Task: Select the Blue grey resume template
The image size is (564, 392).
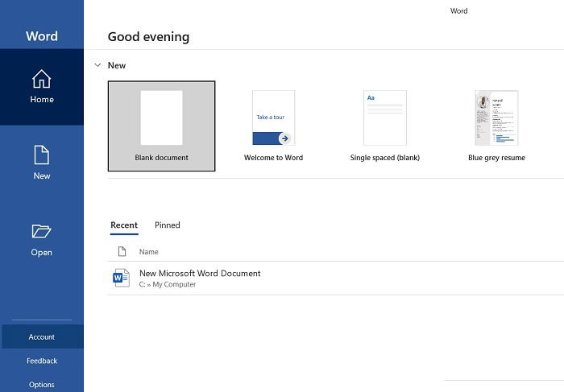Action: (x=496, y=126)
